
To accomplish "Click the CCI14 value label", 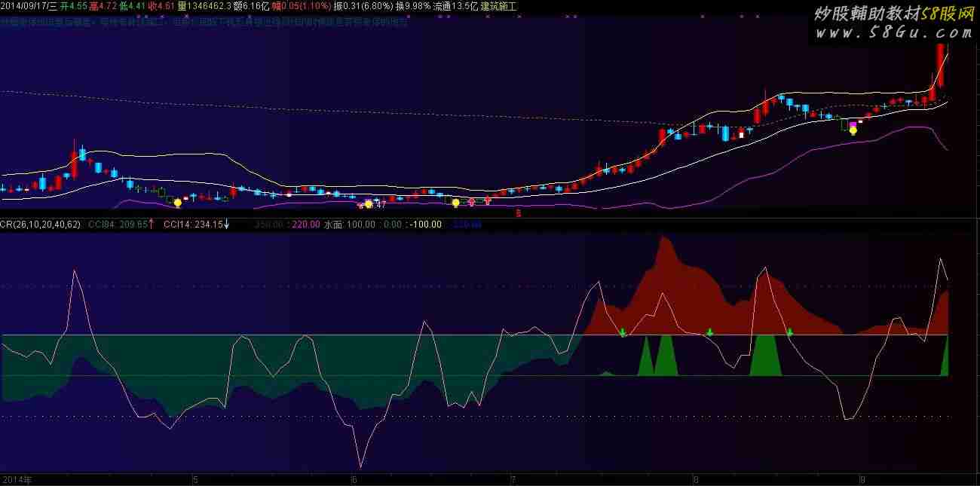I will click(x=191, y=225).
